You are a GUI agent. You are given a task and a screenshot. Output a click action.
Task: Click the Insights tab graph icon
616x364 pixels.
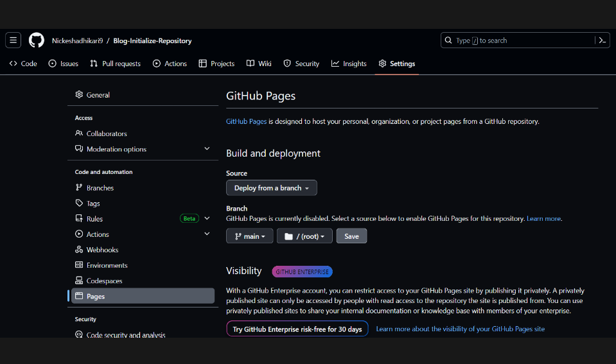(335, 63)
